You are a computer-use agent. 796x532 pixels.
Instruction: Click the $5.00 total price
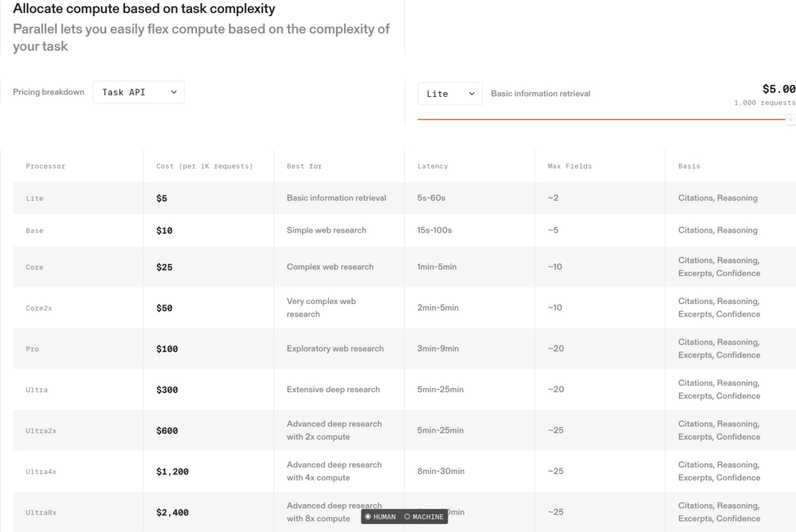tap(779, 89)
